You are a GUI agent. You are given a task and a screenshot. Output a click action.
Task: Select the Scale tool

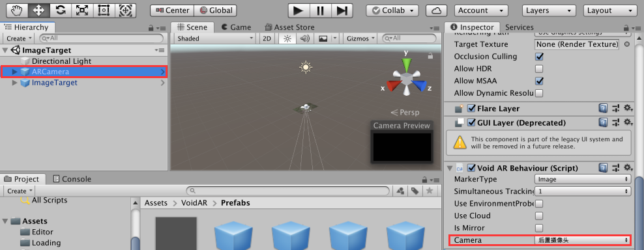coord(82,10)
